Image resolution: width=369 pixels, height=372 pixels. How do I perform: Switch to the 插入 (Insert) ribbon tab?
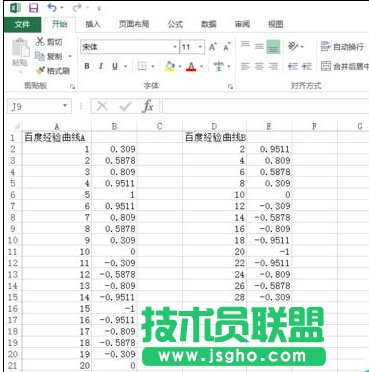click(93, 24)
